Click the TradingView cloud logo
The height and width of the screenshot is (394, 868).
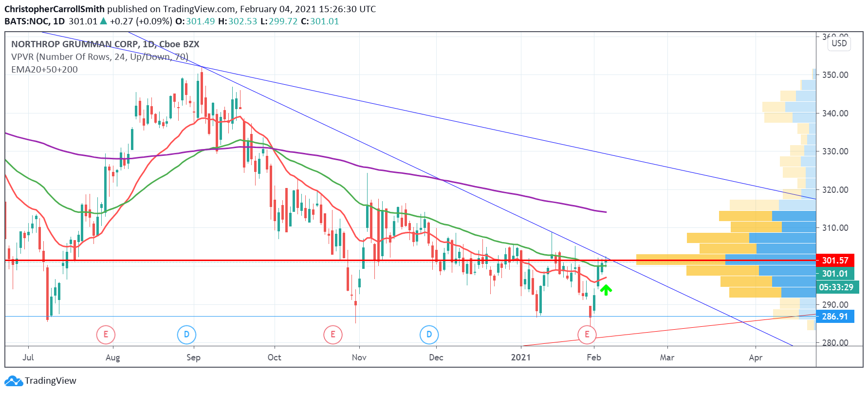(x=13, y=381)
